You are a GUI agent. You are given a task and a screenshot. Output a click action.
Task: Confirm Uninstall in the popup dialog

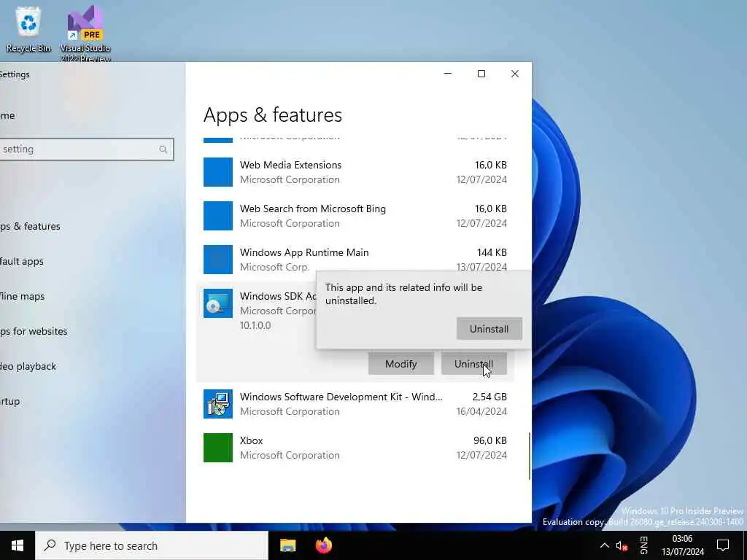pyautogui.click(x=489, y=329)
